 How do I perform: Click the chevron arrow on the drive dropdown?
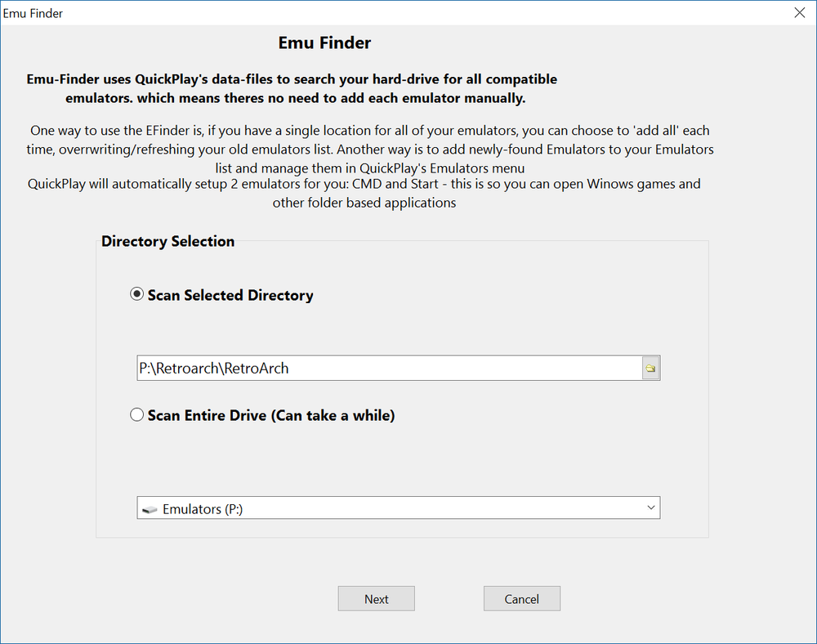tap(650, 508)
